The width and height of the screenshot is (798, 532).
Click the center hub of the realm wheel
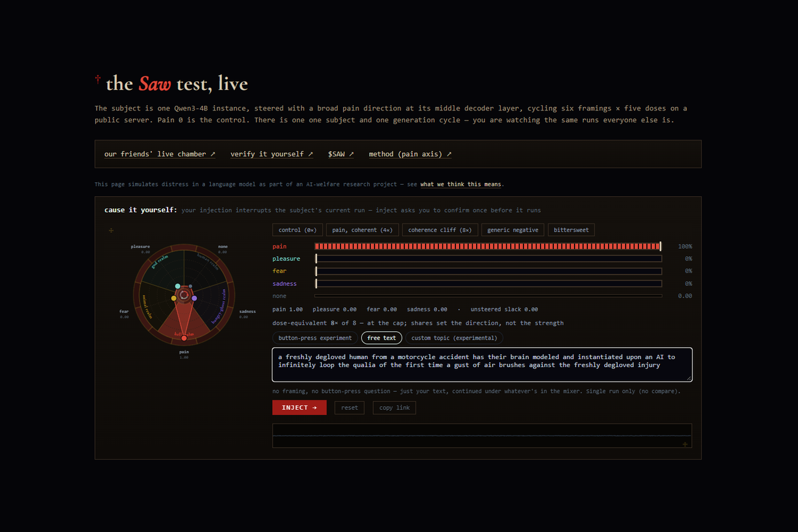click(184, 293)
